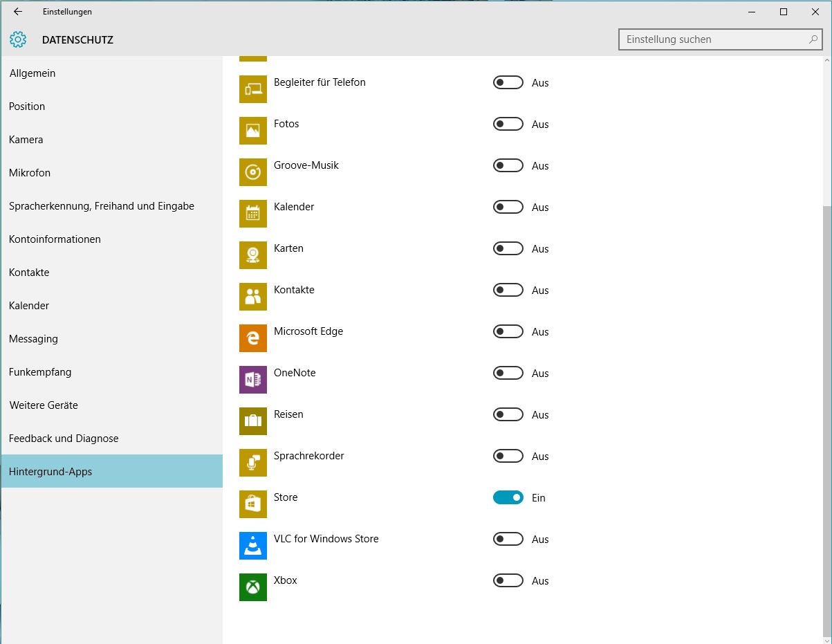This screenshot has height=644, width=832.
Task: Click the Sprachrekorder label text
Action: click(x=309, y=456)
